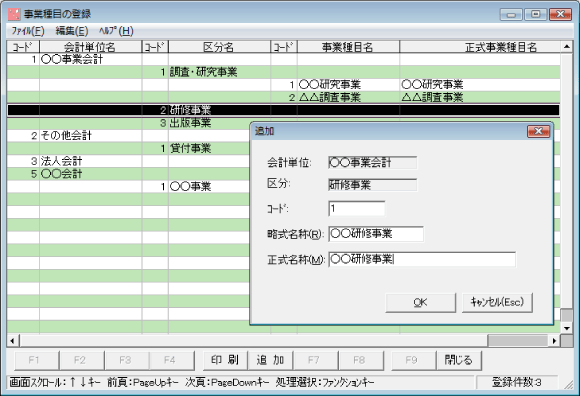Select the highlighted 研修事業 row
580x396 pixels.
tap(283, 110)
